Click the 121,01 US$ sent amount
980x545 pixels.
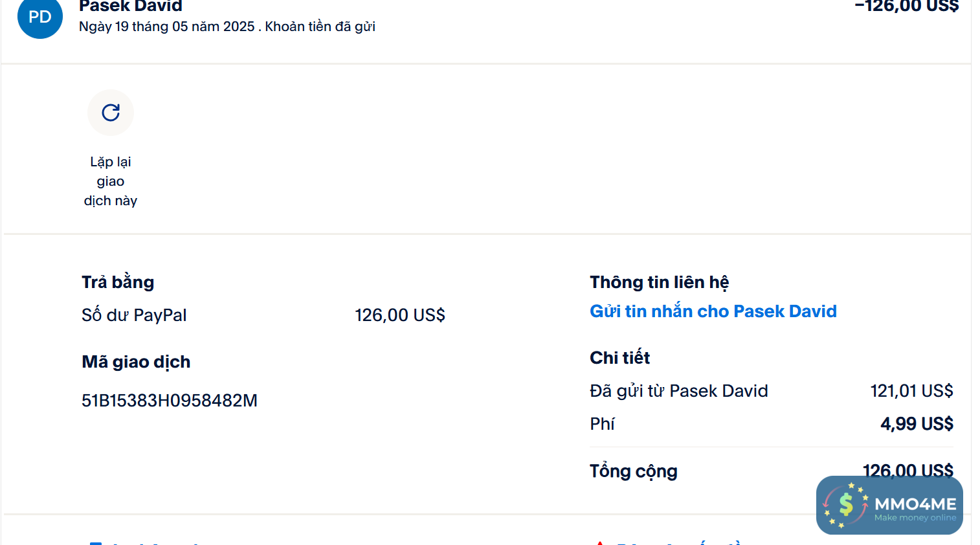(x=911, y=391)
